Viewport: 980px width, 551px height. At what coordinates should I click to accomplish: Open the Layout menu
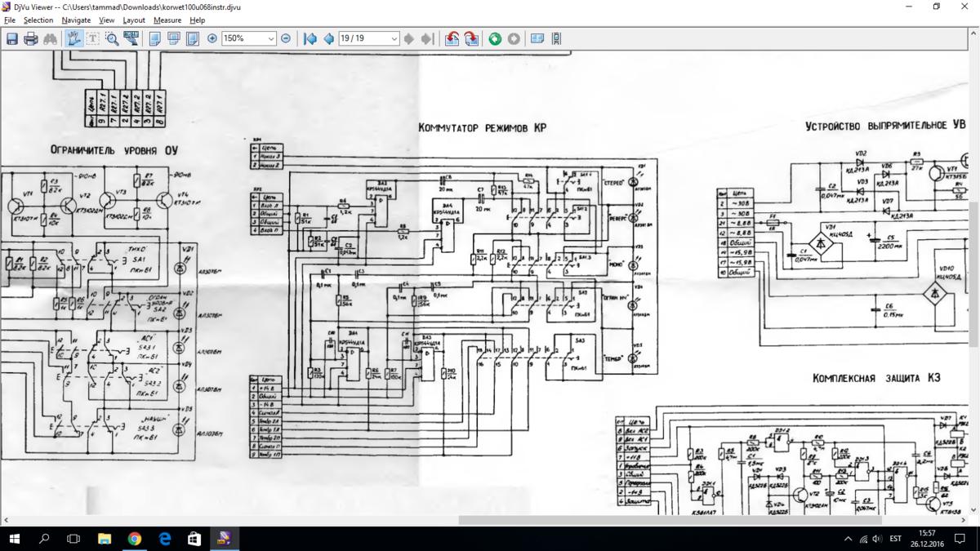point(134,20)
